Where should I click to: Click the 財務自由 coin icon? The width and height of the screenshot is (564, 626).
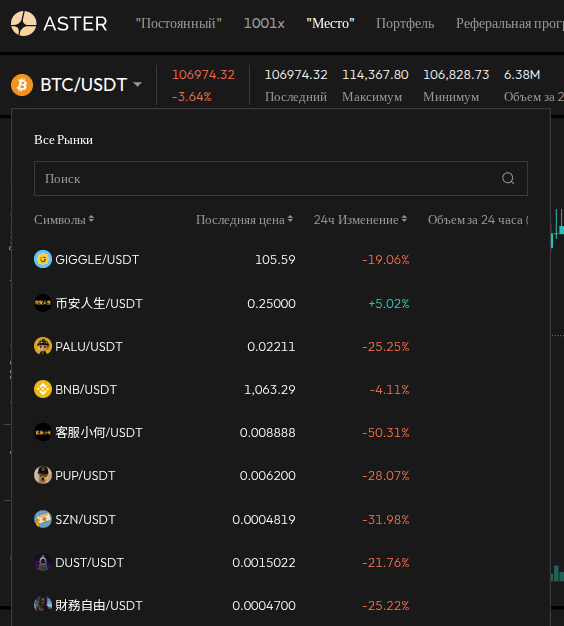[x=43, y=604]
